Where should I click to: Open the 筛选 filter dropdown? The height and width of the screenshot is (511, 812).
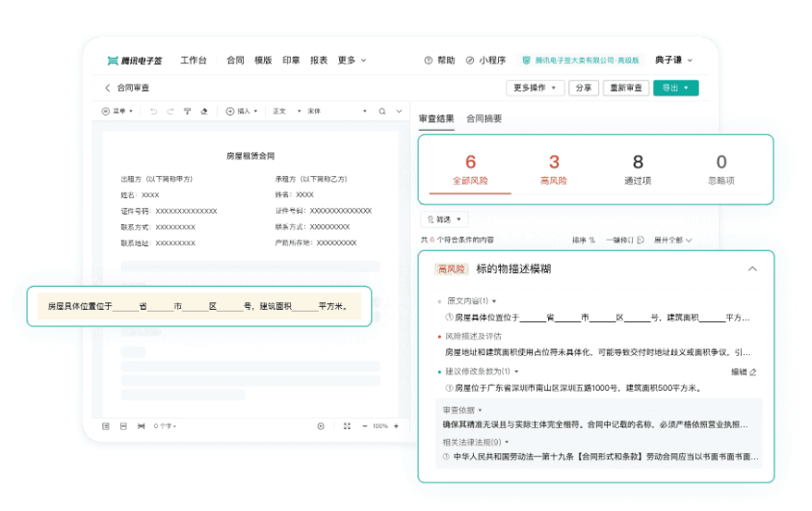coord(444,219)
